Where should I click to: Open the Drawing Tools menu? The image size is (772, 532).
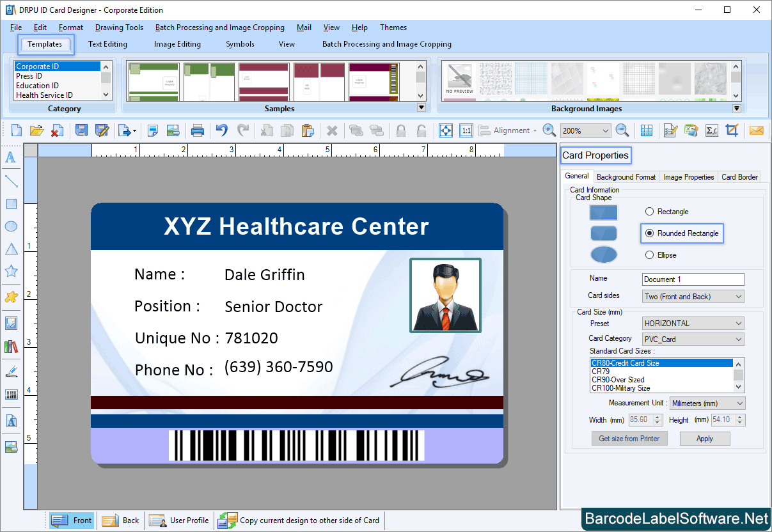(x=119, y=27)
